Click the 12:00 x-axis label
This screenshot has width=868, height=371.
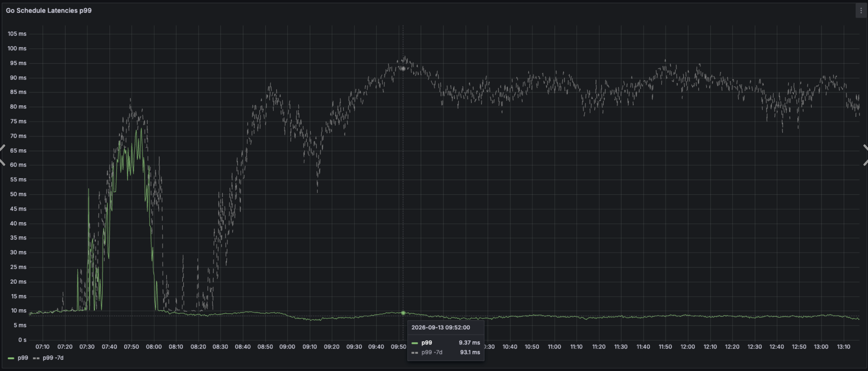click(x=687, y=347)
